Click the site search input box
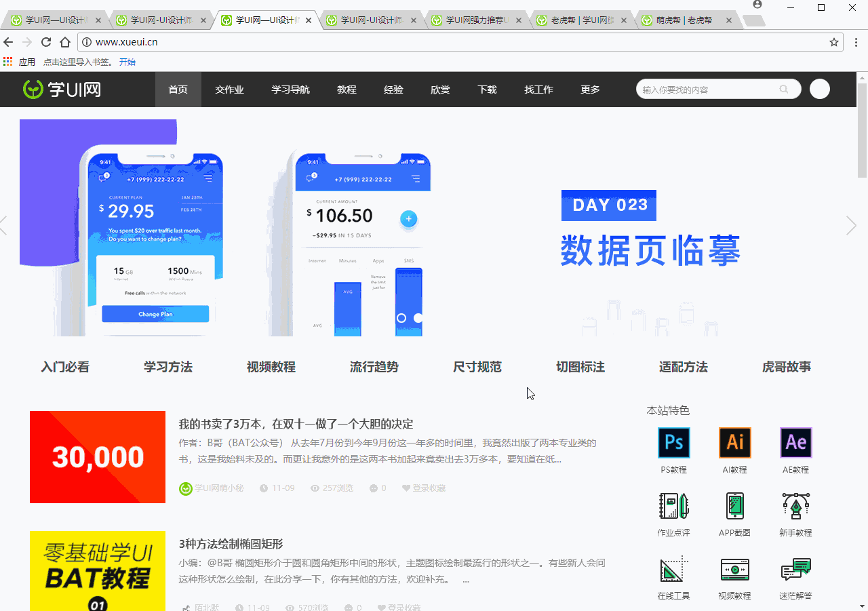Image resolution: width=868 pixels, height=611 pixels. pyautogui.click(x=712, y=89)
